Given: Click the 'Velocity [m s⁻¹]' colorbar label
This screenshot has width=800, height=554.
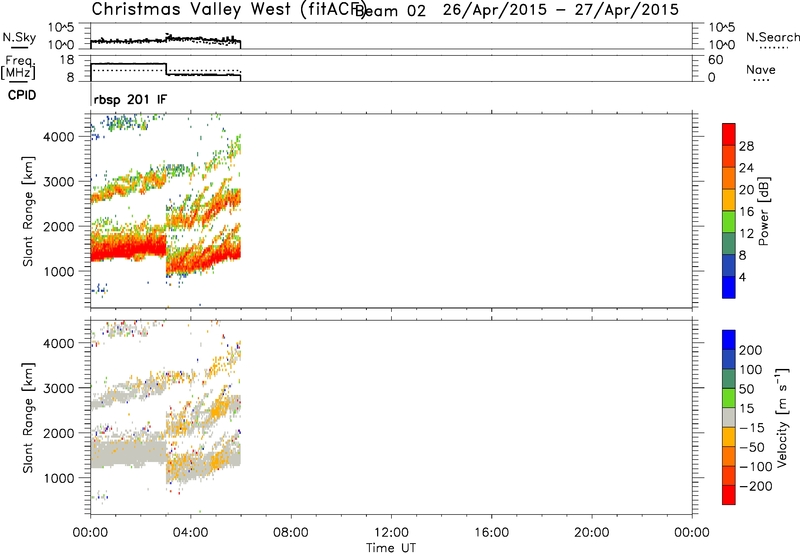Looking at the screenshot, I should 782,417.
